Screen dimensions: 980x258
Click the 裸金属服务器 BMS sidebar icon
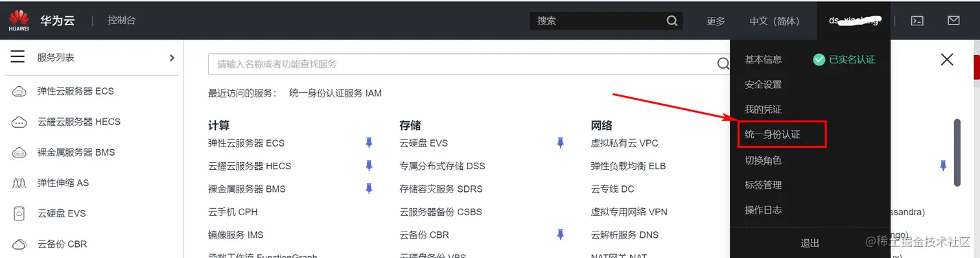click(x=19, y=152)
